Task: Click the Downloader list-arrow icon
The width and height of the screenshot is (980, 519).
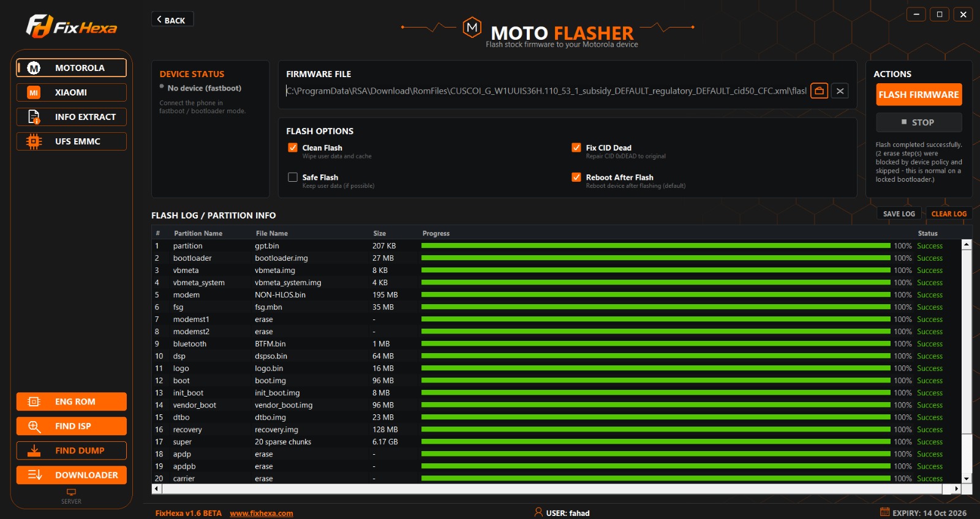Action: point(35,475)
